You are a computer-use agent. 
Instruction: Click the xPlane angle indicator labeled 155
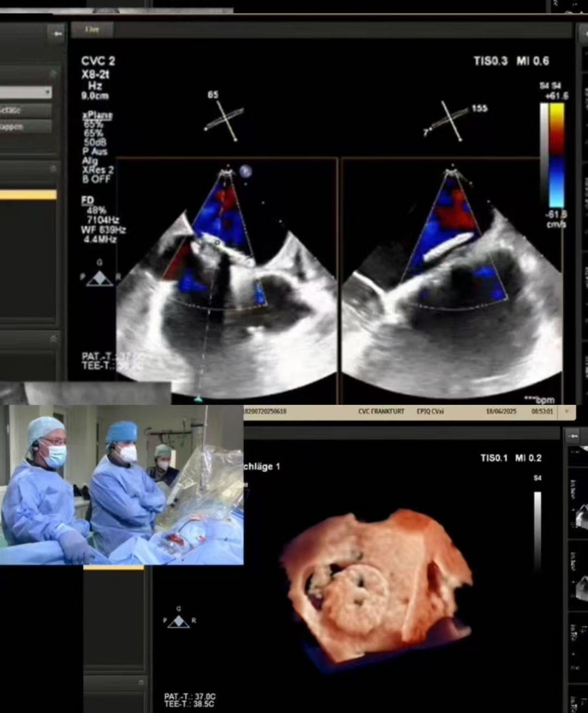450,120
